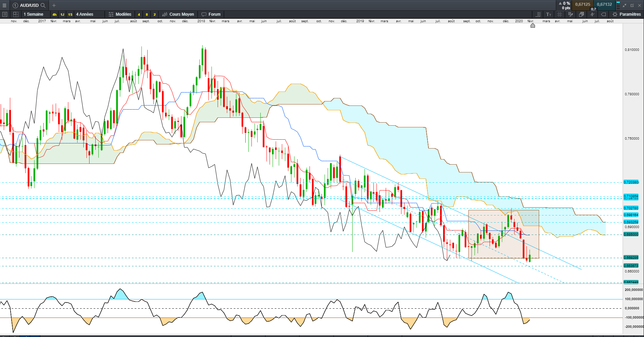Apply template number 8
The height and width of the screenshot is (337, 644).
click(x=147, y=14)
